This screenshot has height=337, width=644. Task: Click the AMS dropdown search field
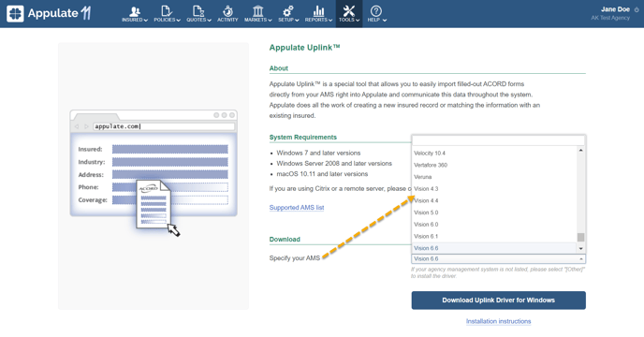click(x=498, y=140)
